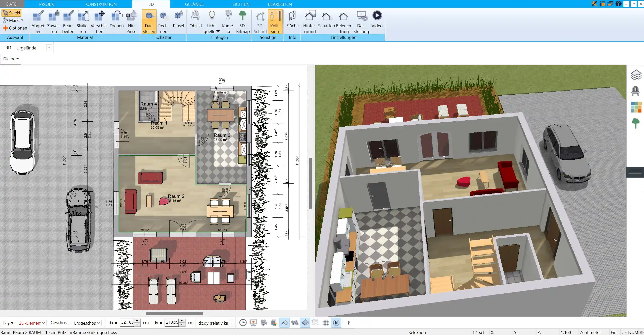Open the Bearbeiten material edit tool
The width and height of the screenshot is (644, 335).
click(x=68, y=22)
